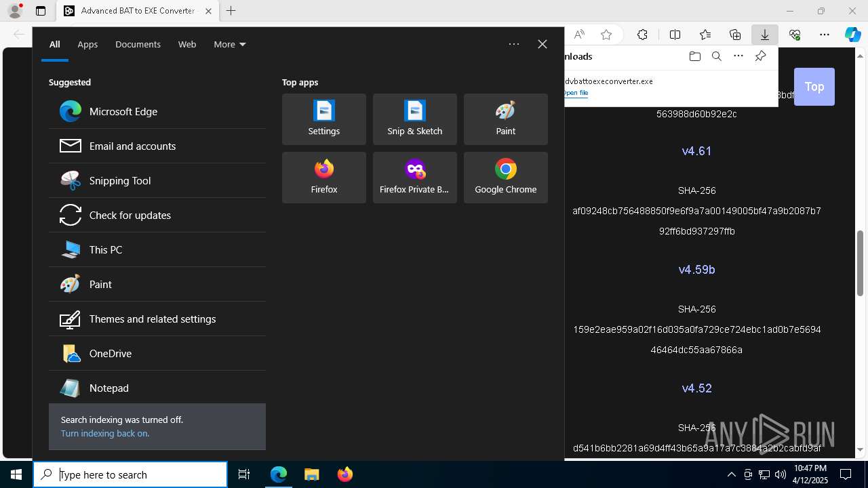Close the Advanced BAT to EXE tab
Image resolution: width=868 pixels, height=488 pixels.
pos(208,11)
